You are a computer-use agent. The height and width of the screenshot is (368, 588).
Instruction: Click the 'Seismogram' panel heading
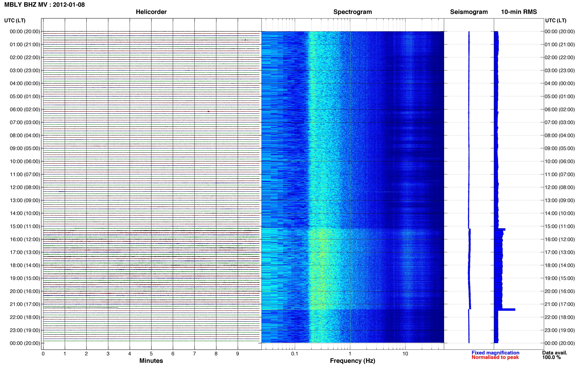[x=469, y=12]
